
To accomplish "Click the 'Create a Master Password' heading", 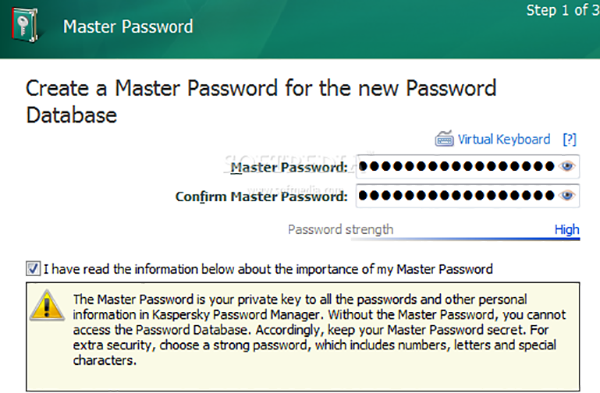I will [261, 101].
